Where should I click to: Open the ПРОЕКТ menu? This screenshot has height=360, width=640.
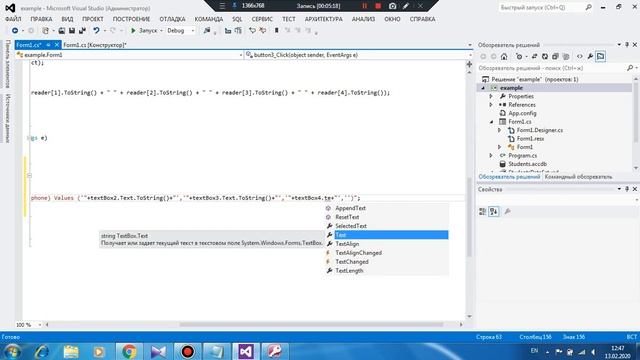click(93, 19)
